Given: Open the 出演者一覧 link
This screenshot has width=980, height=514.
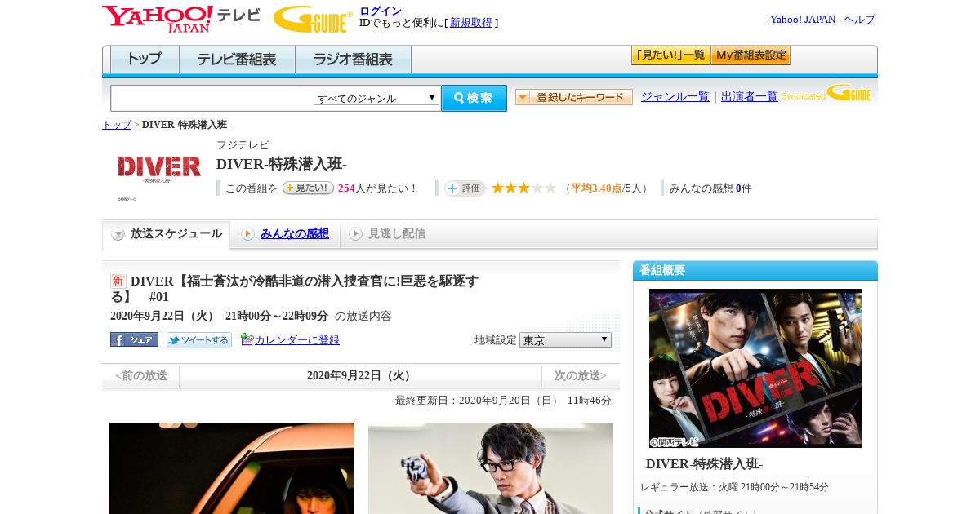Looking at the screenshot, I should tap(749, 96).
